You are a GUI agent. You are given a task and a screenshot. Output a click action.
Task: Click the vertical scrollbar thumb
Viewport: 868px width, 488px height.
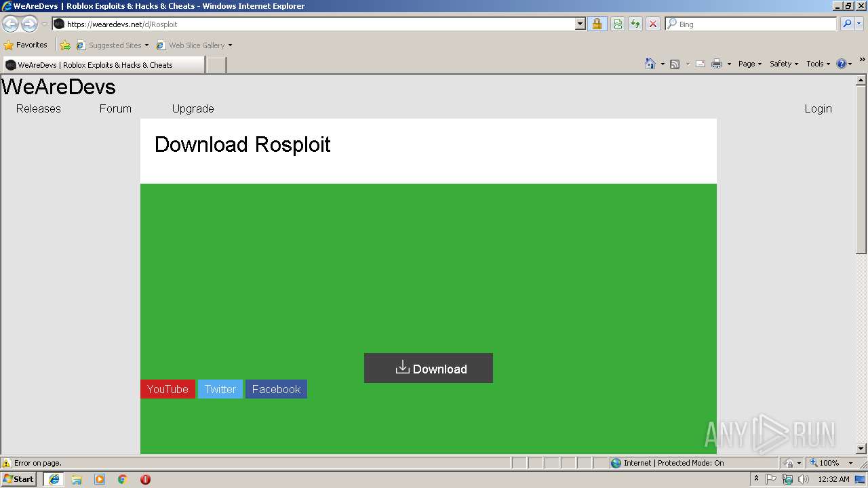pyautogui.click(x=861, y=170)
